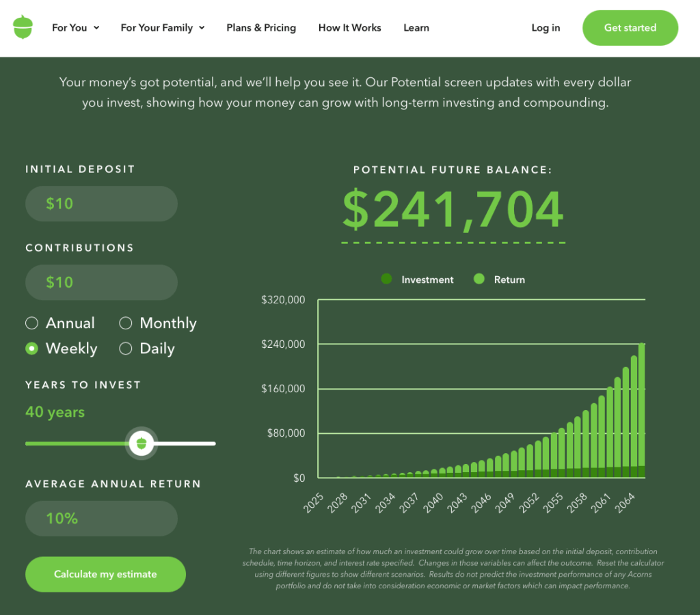Go to How It Works
This screenshot has height=615, width=700.
(349, 28)
